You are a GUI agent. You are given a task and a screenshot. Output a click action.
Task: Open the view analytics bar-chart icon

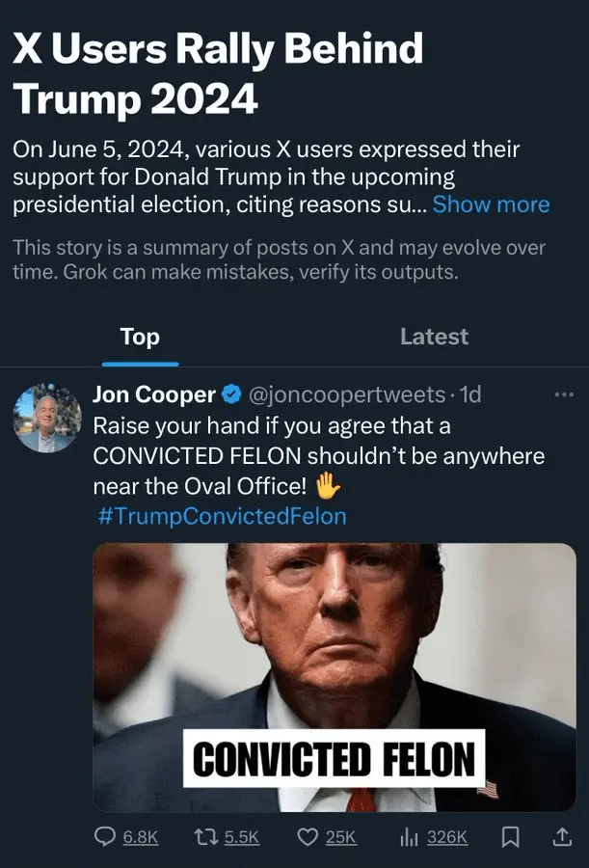point(408,837)
